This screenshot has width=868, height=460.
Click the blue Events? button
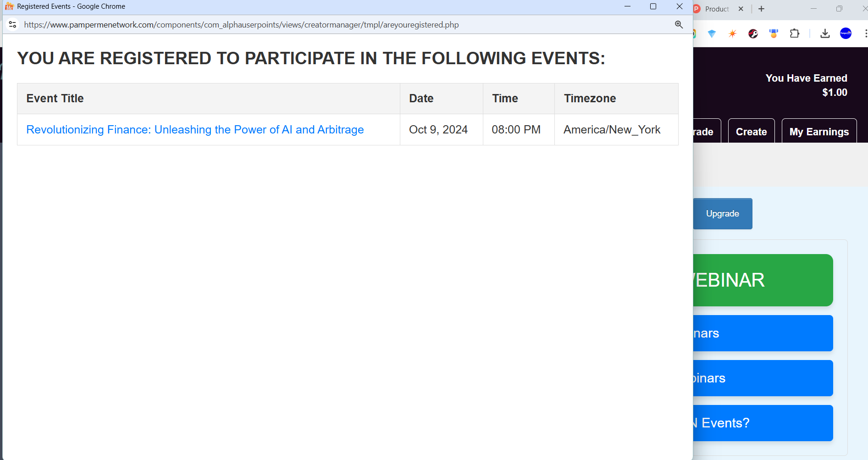pos(763,423)
